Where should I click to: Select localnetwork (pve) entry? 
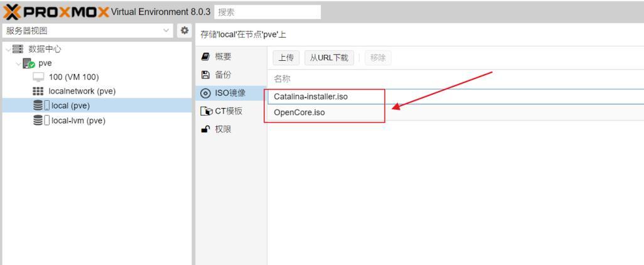pos(82,91)
